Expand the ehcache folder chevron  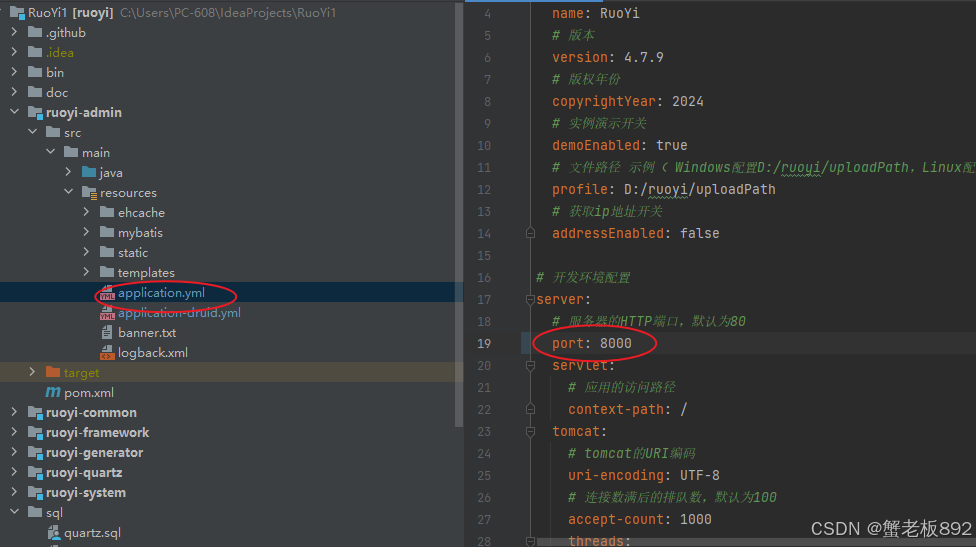87,212
